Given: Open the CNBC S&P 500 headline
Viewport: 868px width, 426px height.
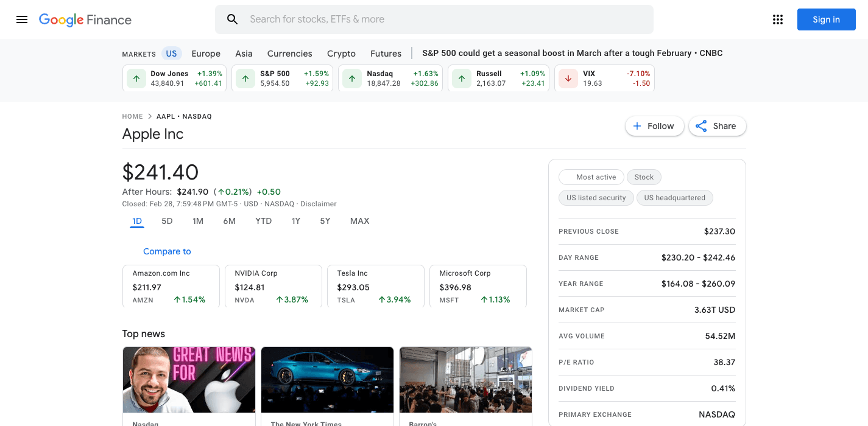Looking at the screenshot, I should click(x=572, y=54).
